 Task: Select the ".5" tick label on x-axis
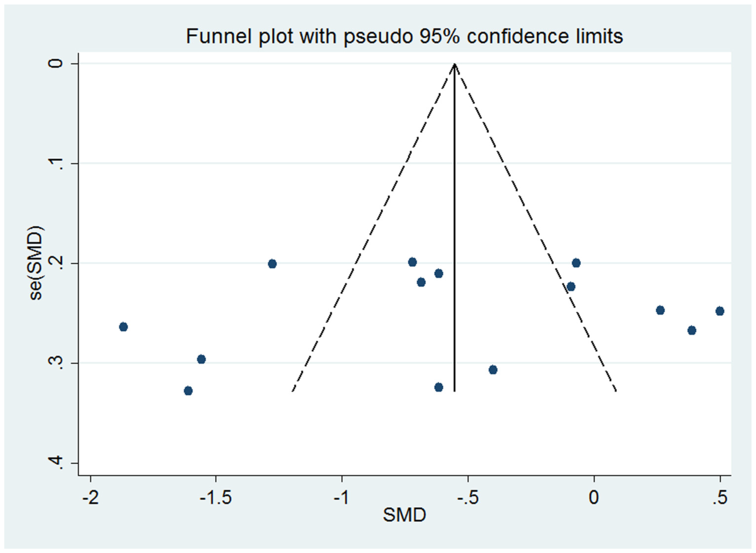(x=719, y=498)
